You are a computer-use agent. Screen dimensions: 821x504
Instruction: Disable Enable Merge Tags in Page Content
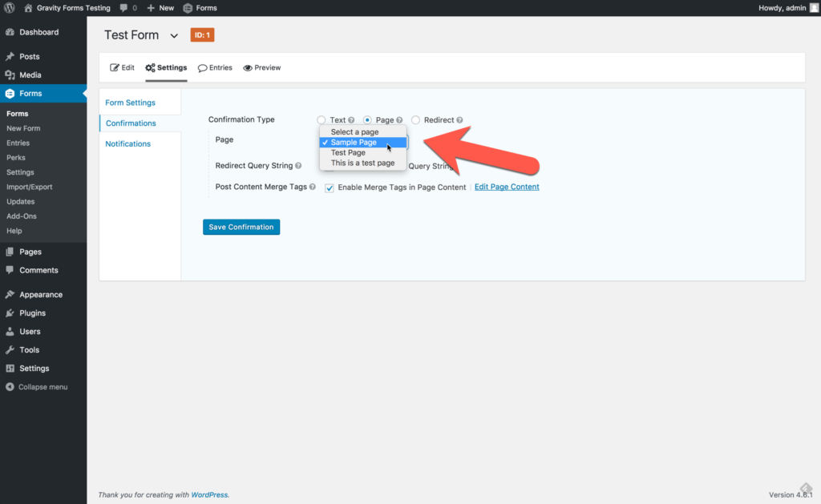coord(330,187)
